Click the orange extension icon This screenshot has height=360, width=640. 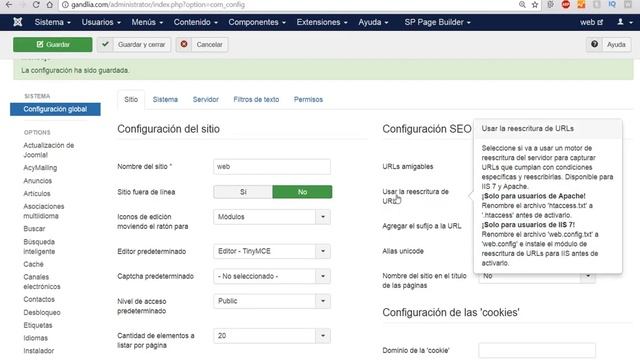581,4
